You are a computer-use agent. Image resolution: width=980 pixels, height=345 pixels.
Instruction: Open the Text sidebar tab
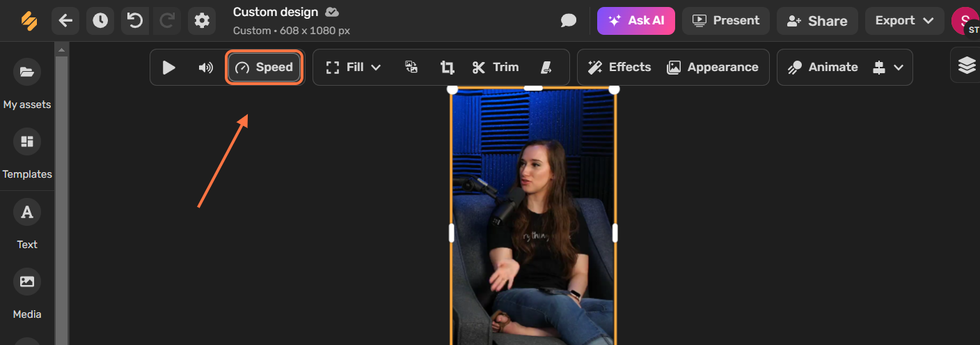pyautogui.click(x=27, y=224)
